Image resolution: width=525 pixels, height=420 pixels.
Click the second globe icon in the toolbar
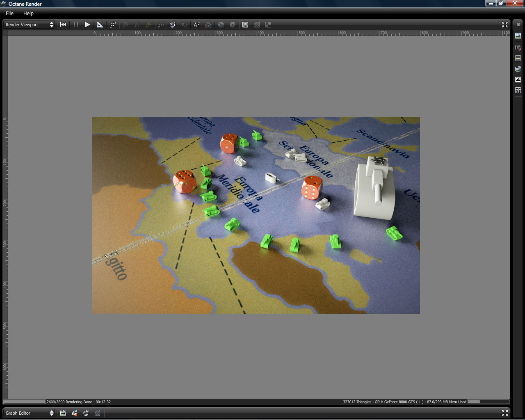pos(233,25)
